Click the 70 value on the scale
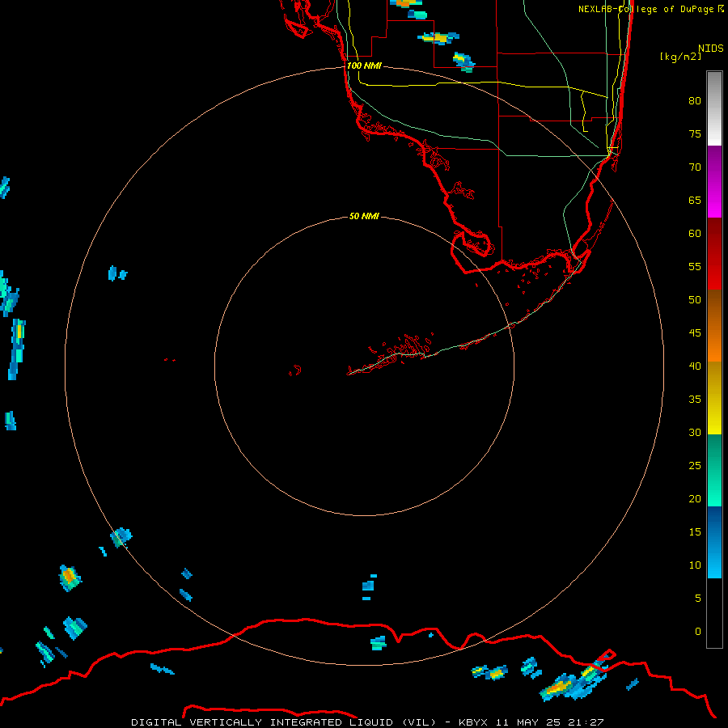 click(695, 167)
